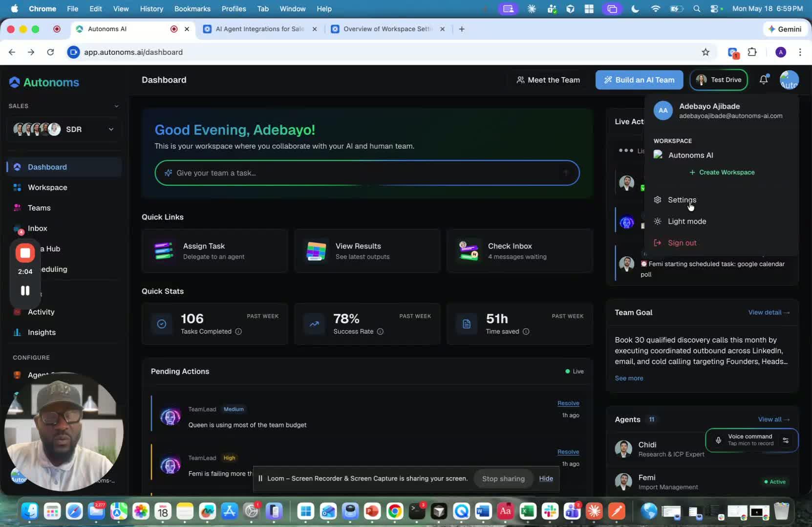
Task: Hide the Loom screen sharing bar
Action: point(546,479)
